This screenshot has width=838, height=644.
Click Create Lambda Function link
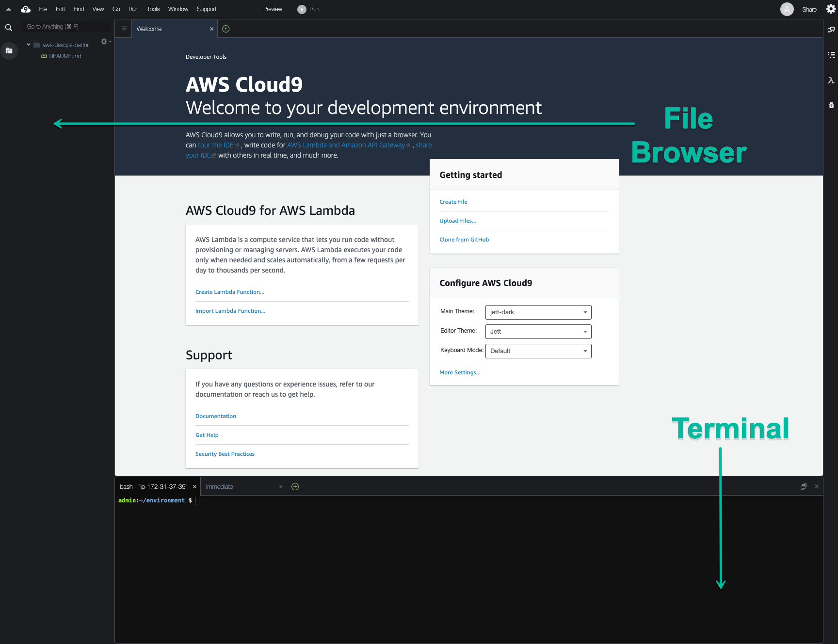pos(229,292)
